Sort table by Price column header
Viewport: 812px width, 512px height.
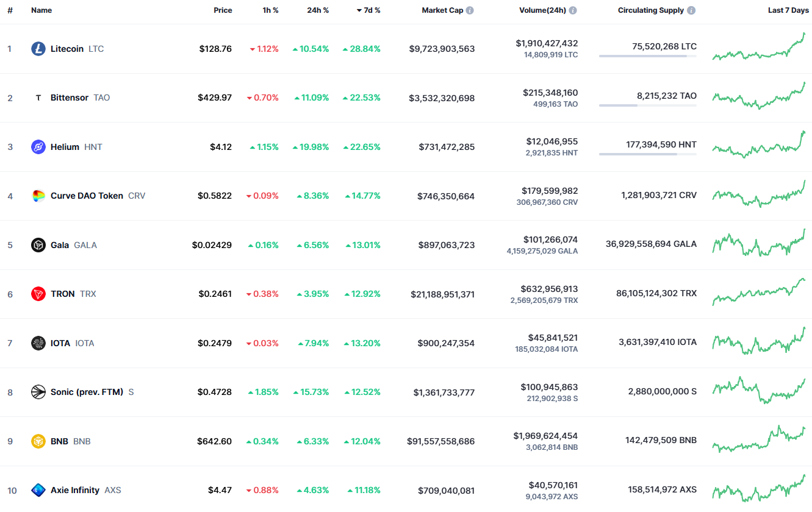pos(223,10)
